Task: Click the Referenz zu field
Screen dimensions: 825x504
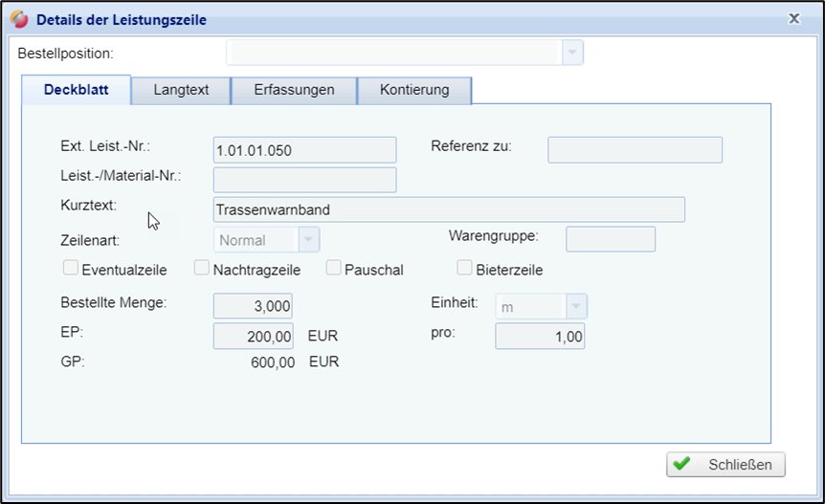Action: click(x=634, y=150)
